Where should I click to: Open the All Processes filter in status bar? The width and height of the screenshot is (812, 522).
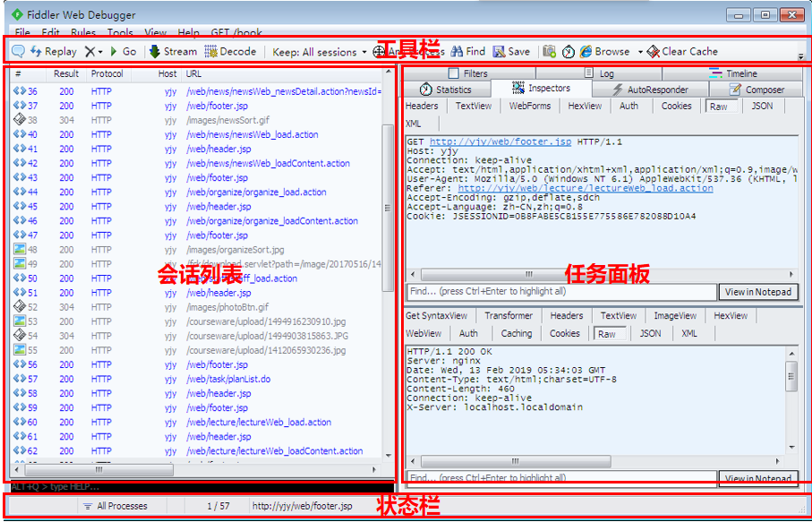(x=115, y=506)
